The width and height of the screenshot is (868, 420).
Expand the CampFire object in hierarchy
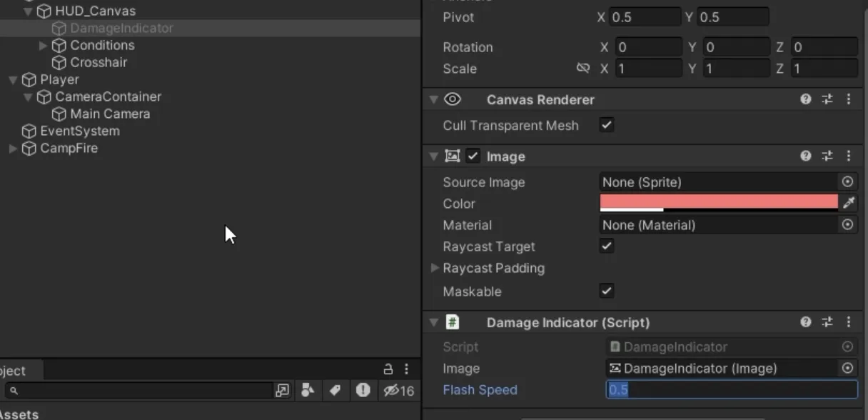13,148
